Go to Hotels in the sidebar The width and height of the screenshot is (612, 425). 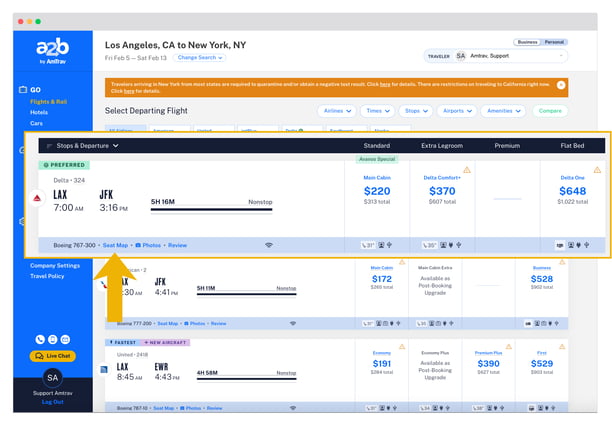pos(39,112)
